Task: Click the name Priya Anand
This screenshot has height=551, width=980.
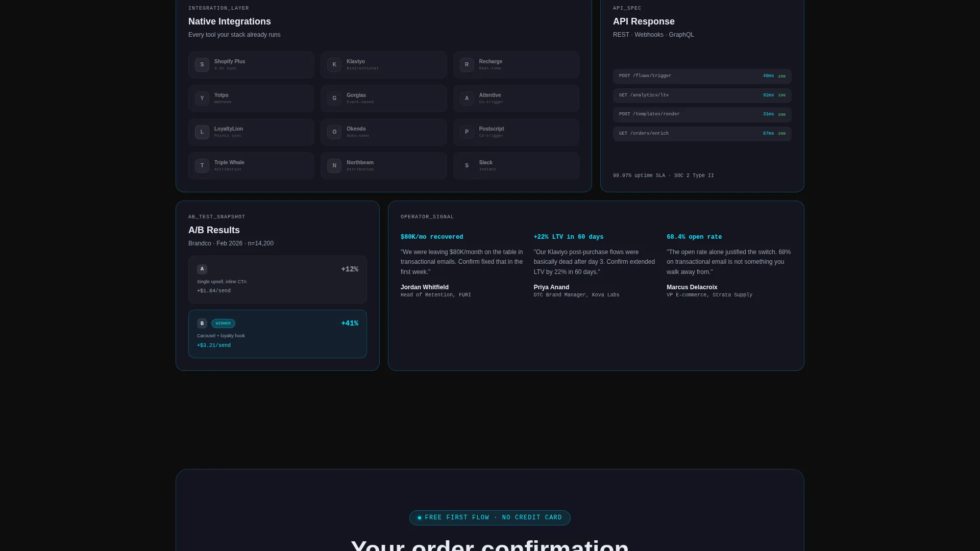Action: pos(551,287)
